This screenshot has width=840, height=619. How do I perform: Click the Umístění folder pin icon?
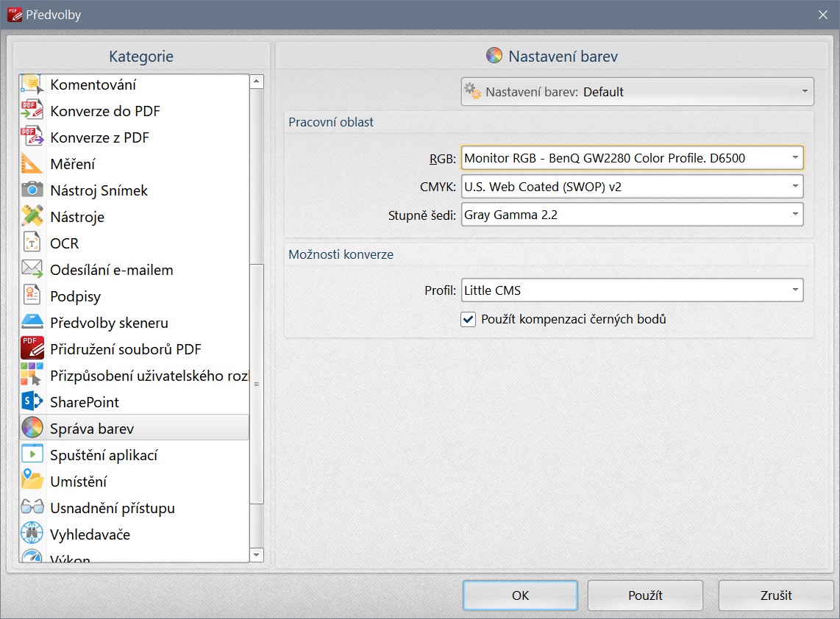pyautogui.click(x=32, y=481)
